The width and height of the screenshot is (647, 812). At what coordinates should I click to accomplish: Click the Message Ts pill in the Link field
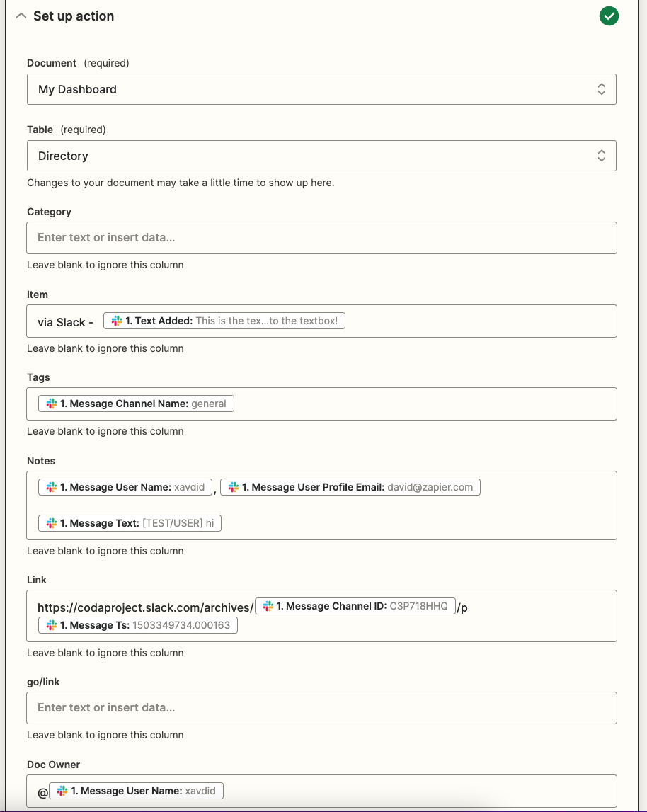(137, 624)
